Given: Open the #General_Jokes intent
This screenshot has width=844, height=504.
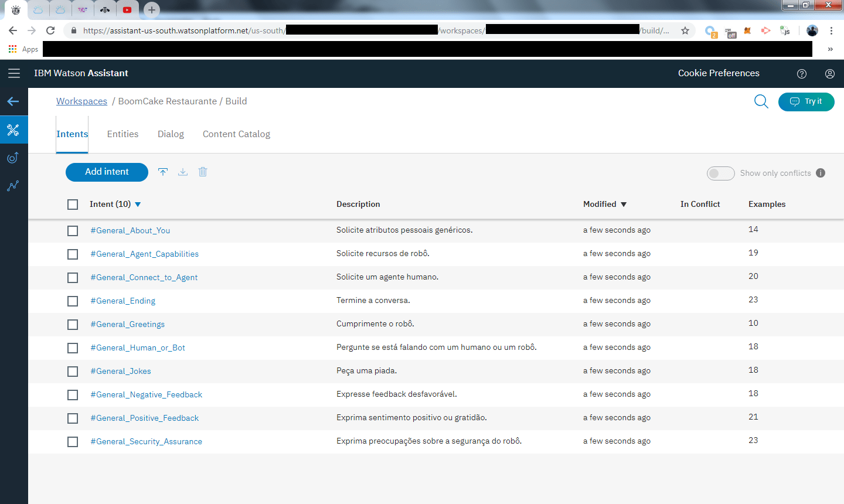Looking at the screenshot, I should click(121, 371).
